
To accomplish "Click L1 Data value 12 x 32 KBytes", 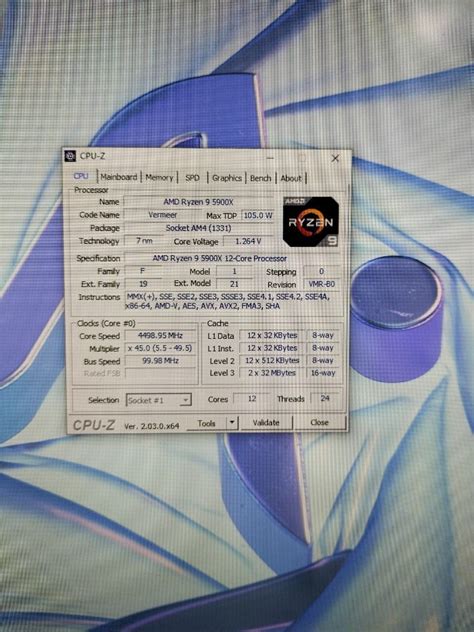I will tap(272, 335).
